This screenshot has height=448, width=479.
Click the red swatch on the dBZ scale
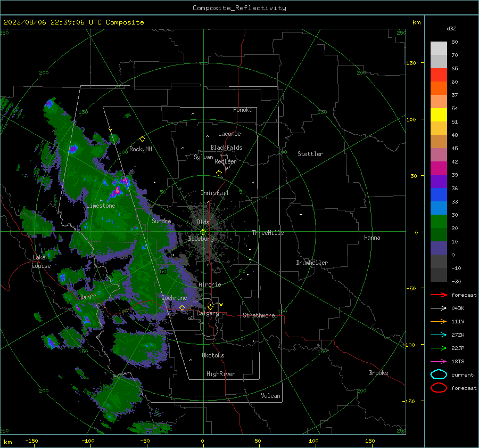coord(439,75)
